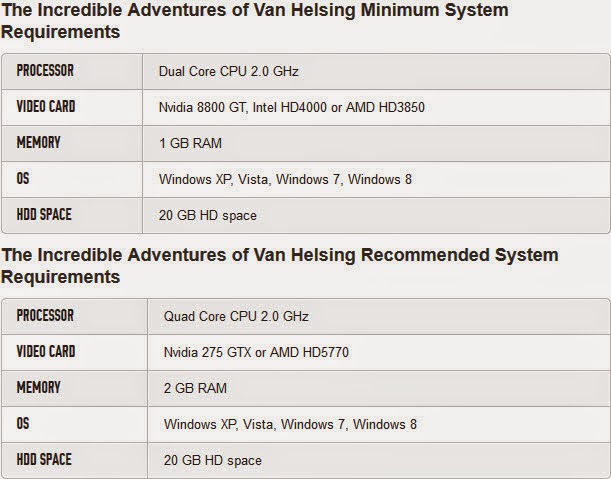Select the recommended PROCESSOR label cell
This screenshot has height=479, width=611.
(x=74, y=316)
